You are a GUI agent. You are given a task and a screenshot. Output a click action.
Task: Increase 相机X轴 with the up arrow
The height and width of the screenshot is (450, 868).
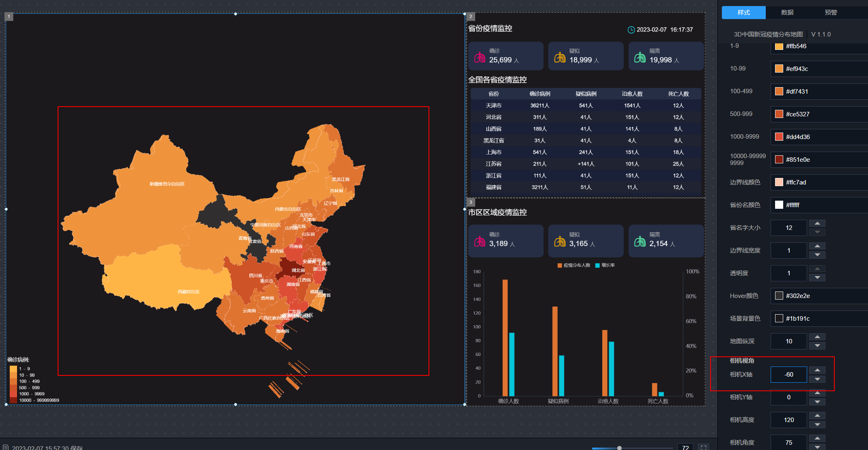pos(817,370)
